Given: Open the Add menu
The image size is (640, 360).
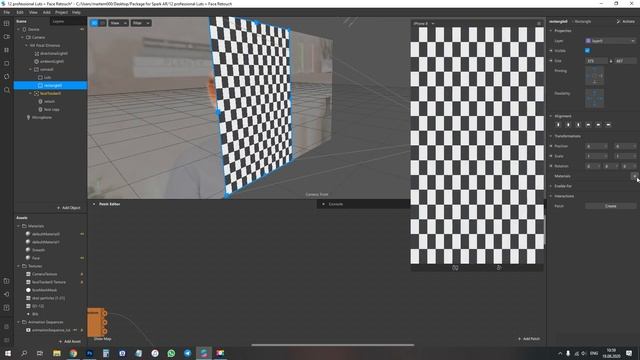Looking at the screenshot, I should pyautogui.click(x=47, y=12).
